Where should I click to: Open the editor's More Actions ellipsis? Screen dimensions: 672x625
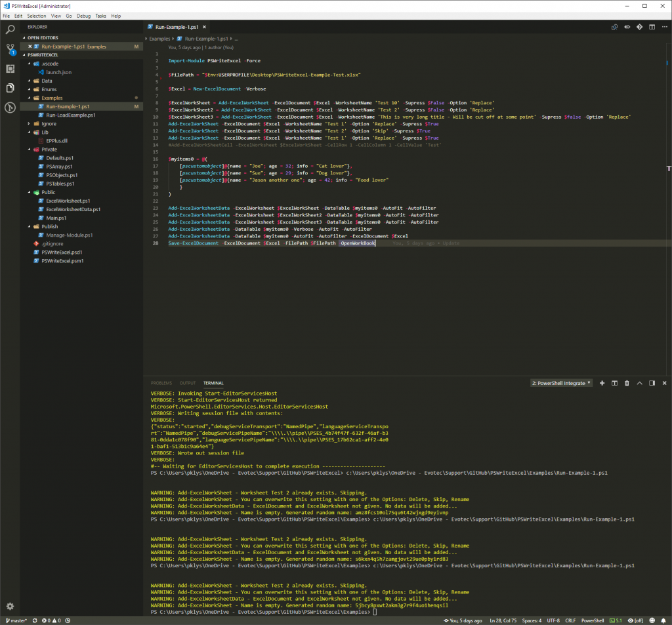664,28
